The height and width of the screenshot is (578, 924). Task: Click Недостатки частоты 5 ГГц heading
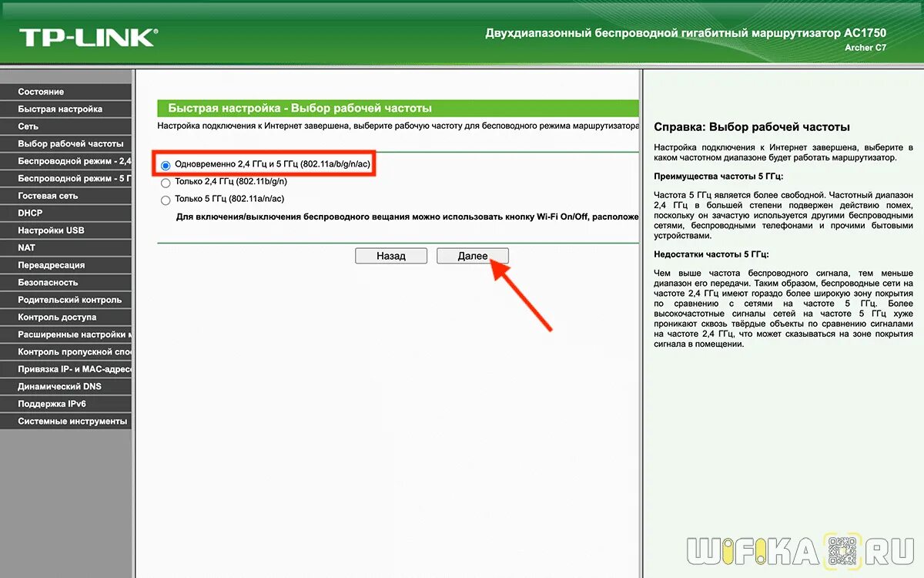(x=711, y=254)
